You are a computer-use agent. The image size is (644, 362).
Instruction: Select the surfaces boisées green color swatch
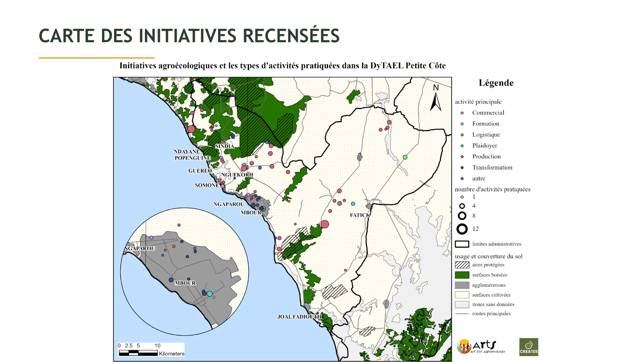coord(462,275)
